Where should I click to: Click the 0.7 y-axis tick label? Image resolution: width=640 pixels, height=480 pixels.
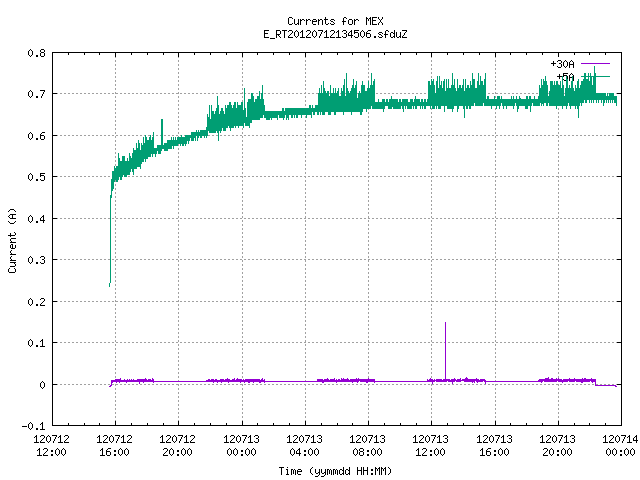[x=36, y=94]
